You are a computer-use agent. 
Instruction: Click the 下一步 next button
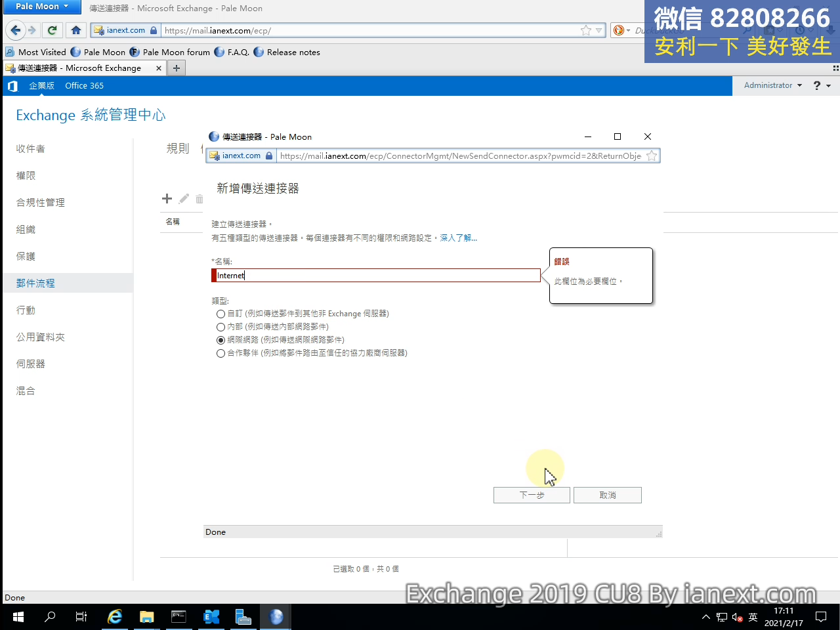[x=532, y=495]
